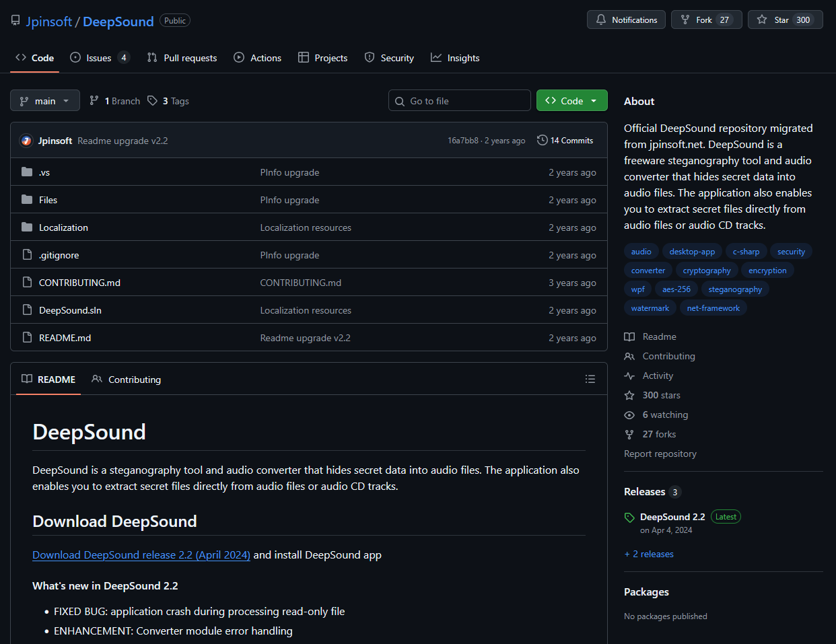Click the steganography topic tag
Screen dimensions: 836x644
point(735,289)
